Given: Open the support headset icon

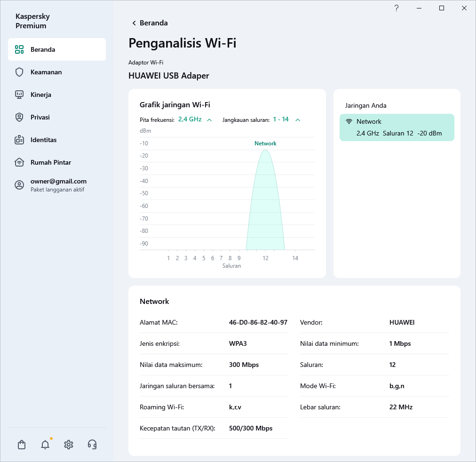Looking at the screenshot, I should click(92, 445).
